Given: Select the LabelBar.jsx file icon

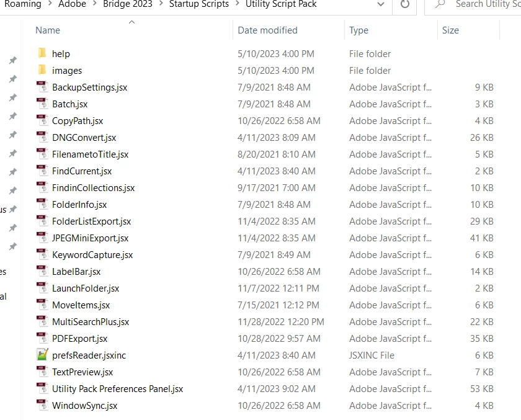Looking at the screenshot, I should [x=42, y=271].
